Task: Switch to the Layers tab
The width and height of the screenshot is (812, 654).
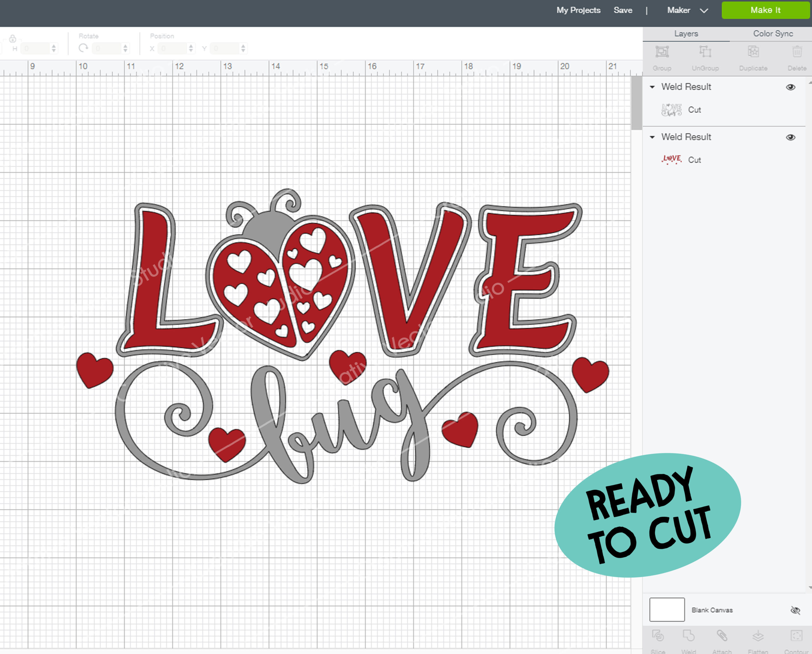Action: (x=686, y=34)
